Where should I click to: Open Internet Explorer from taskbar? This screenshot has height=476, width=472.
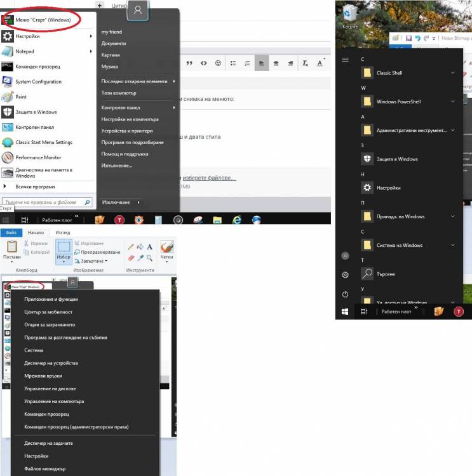(237, 220)
